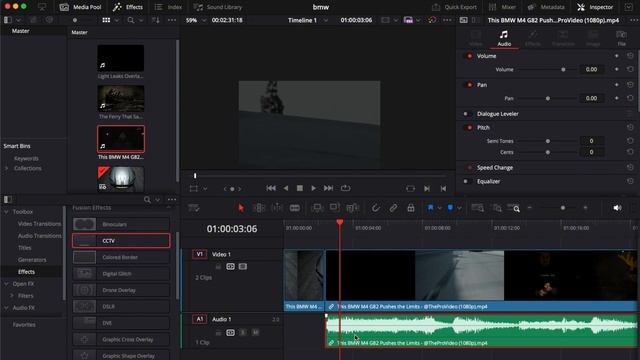Add a keyframe for Volume section
Screen dimensions: 640x360
coord(616,56)
